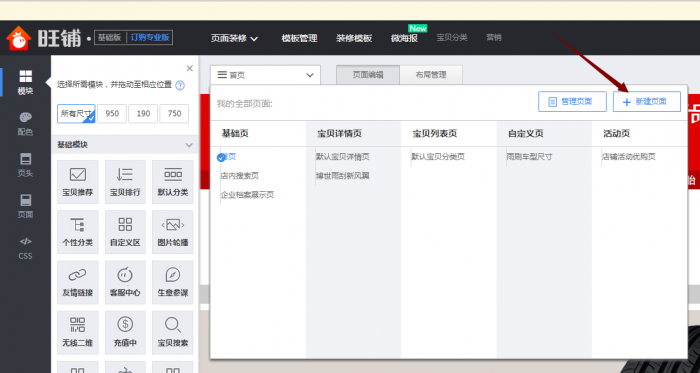Open 营销 in top navigation
This screenshot has height=373, width=700.
click(x=494, y=38)
